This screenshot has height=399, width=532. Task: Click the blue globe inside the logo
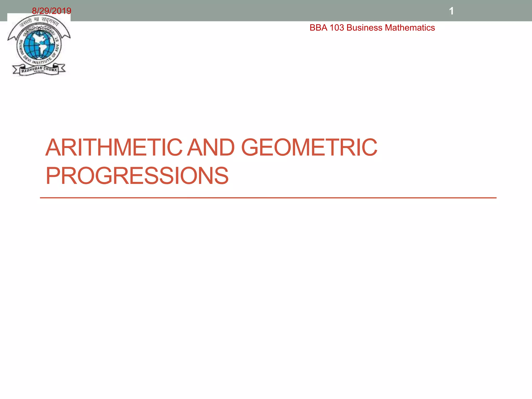(39, 45)
